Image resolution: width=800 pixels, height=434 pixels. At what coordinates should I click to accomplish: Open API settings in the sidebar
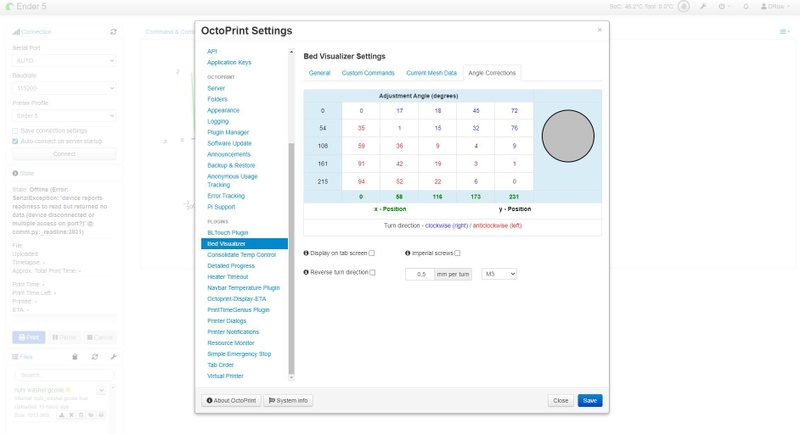tap(212, 52)
